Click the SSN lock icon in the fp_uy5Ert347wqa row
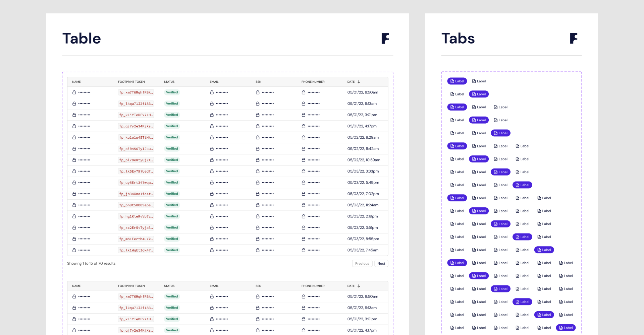This screenshot has width=644, height=335. tap(258, 183)
